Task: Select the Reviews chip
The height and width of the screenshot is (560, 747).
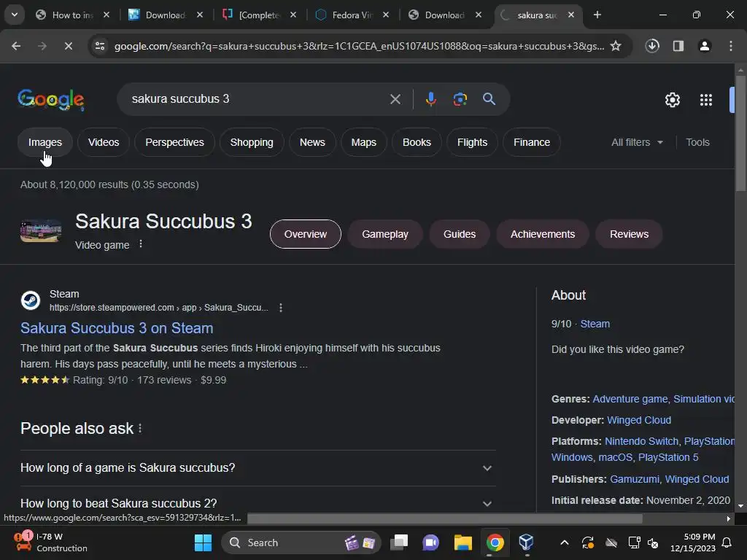Action: (629, 234)
